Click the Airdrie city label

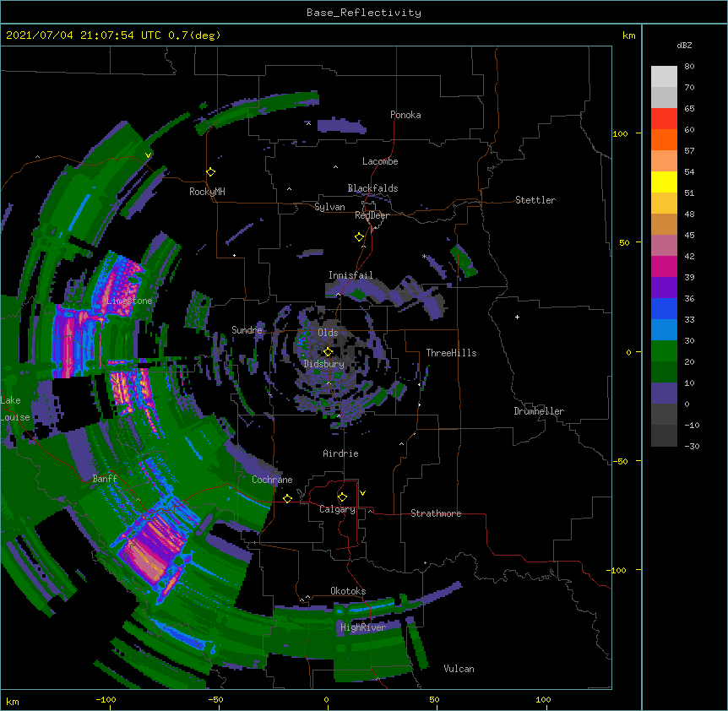tap(341, 453)
